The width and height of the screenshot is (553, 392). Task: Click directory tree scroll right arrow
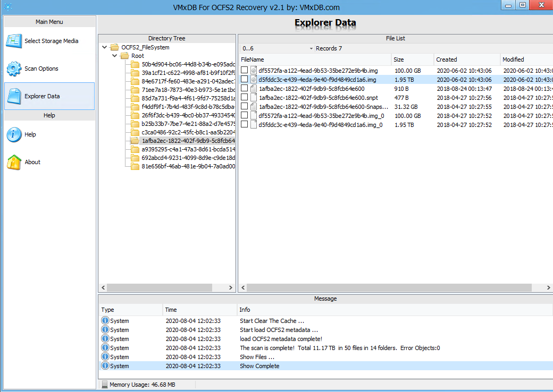point(231,287)
